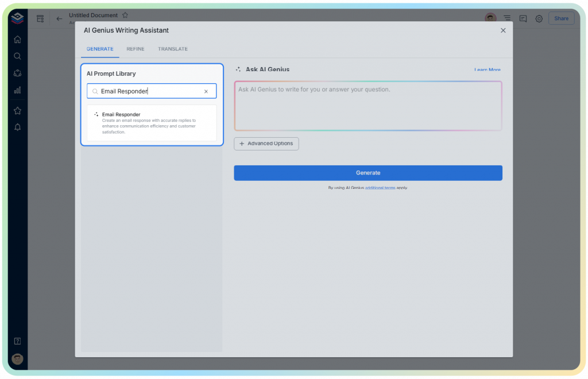The image size is (588, 379).
Task: Expand the Advanced Options section
Action: (x=266, y=144)
